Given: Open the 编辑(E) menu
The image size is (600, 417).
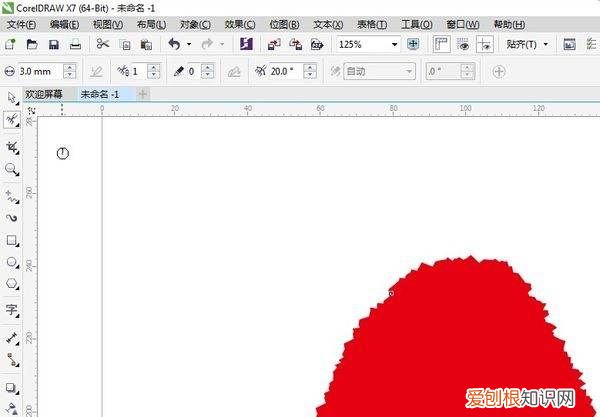Looking at the screenshot, I should pos(65,24).
